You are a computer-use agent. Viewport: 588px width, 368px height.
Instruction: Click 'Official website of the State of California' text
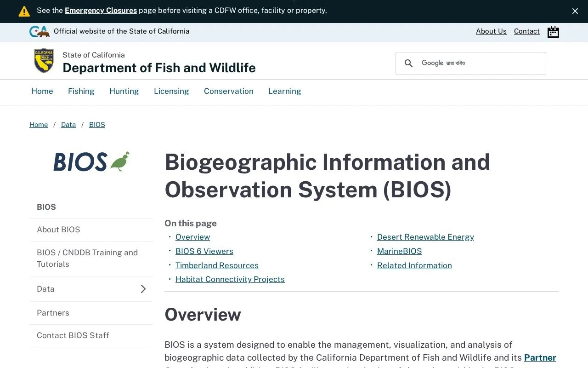point(121,31)
